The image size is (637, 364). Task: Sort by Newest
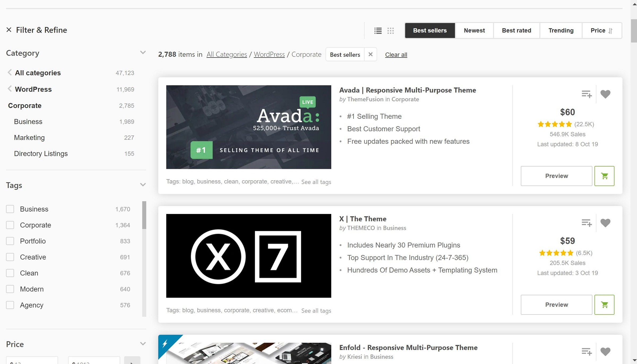coord(474,30)
